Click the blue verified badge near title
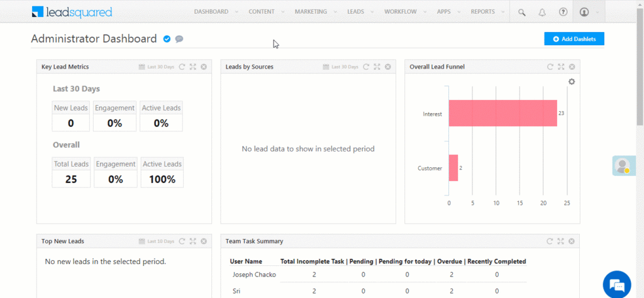The height and width of the screenshot is (298, 644). point(167,39)
